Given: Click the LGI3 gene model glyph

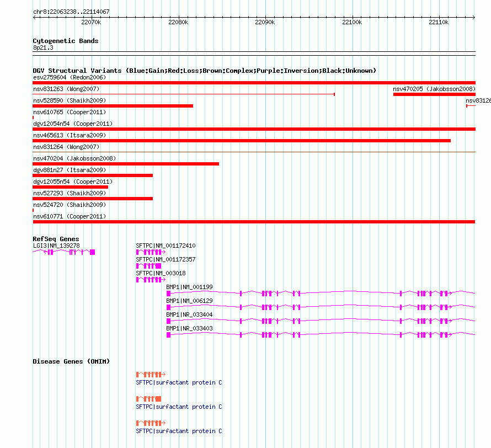Looking at the screenshot, I should click(x=64, y=252).
